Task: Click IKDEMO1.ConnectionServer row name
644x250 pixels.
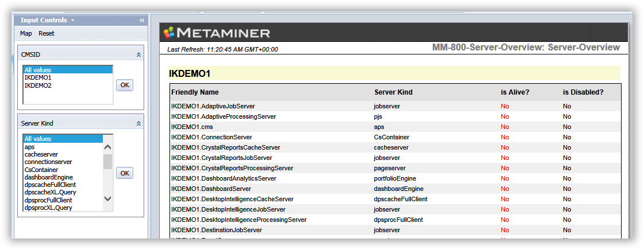Action: coord(211,137)
